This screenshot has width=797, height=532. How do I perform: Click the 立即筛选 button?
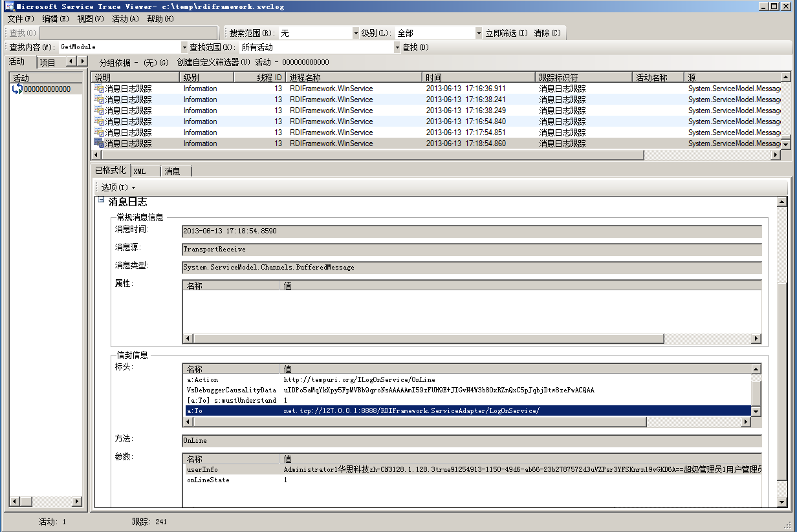pyautogui.click(x=506, y=33)
